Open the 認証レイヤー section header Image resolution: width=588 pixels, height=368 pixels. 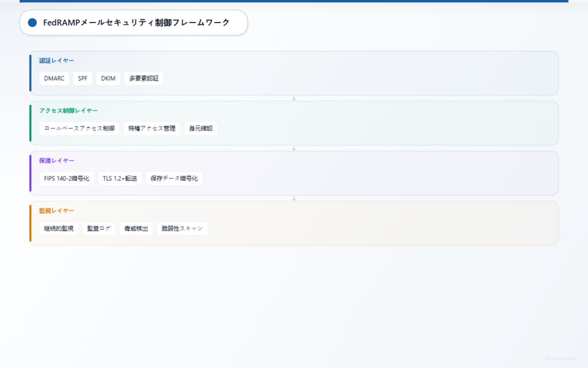55,60
